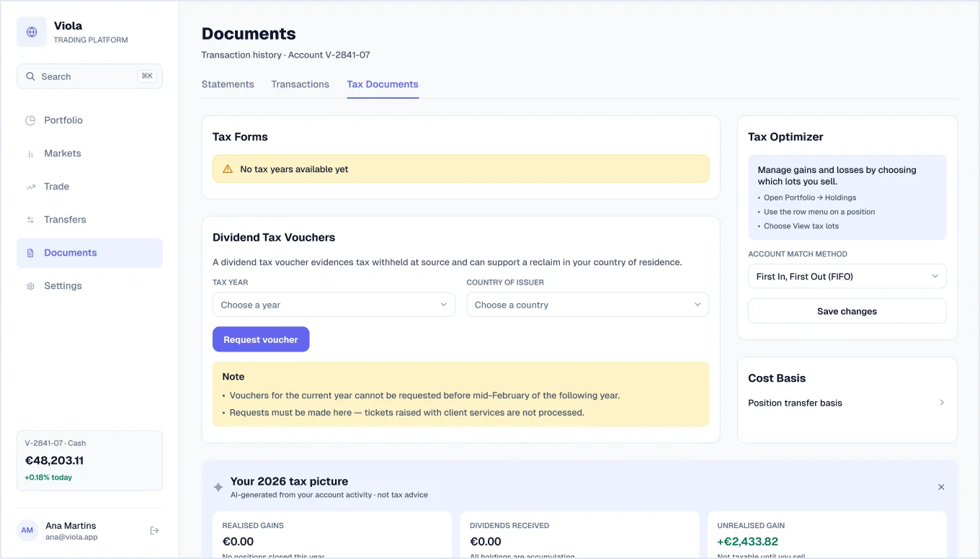
Task: Click the Search input field
Action: [x=89, y=76]
